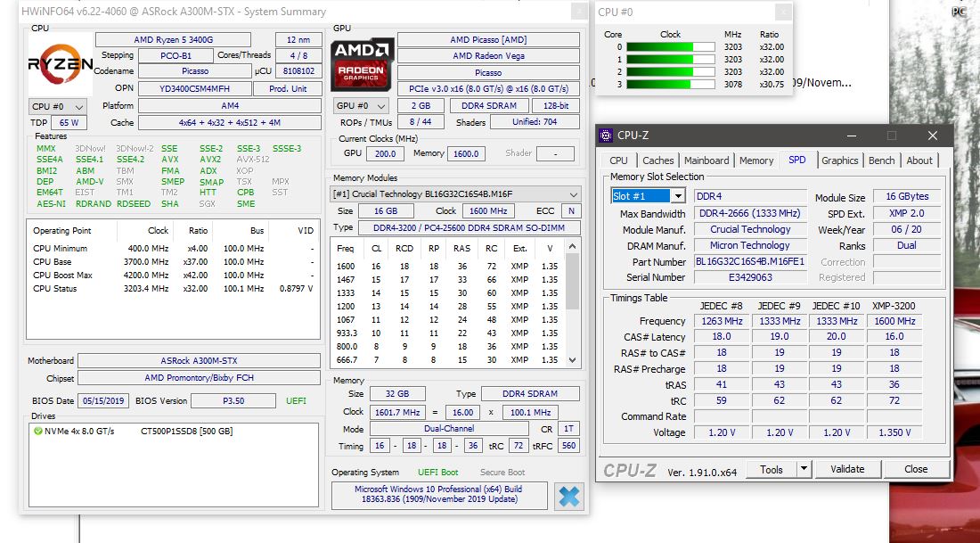Screen dimensions: 980x543
Task: Select the SPD tab in CPU-Z
Action: click(x=796, y=160)
